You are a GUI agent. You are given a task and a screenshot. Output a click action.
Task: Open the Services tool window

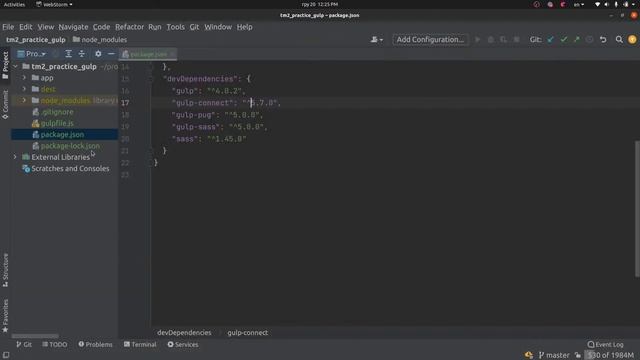click(x=183, y=344)
